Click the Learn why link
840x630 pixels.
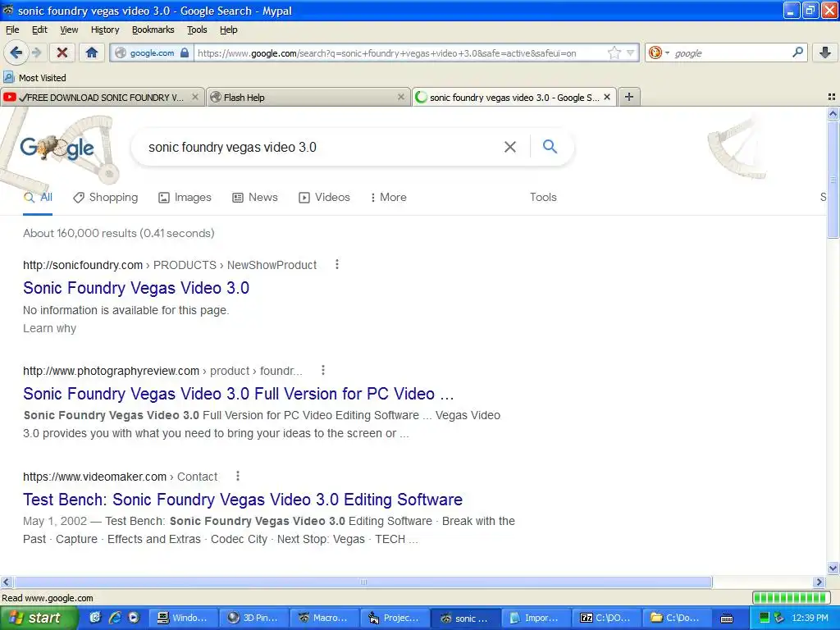(x=49, y=328)
